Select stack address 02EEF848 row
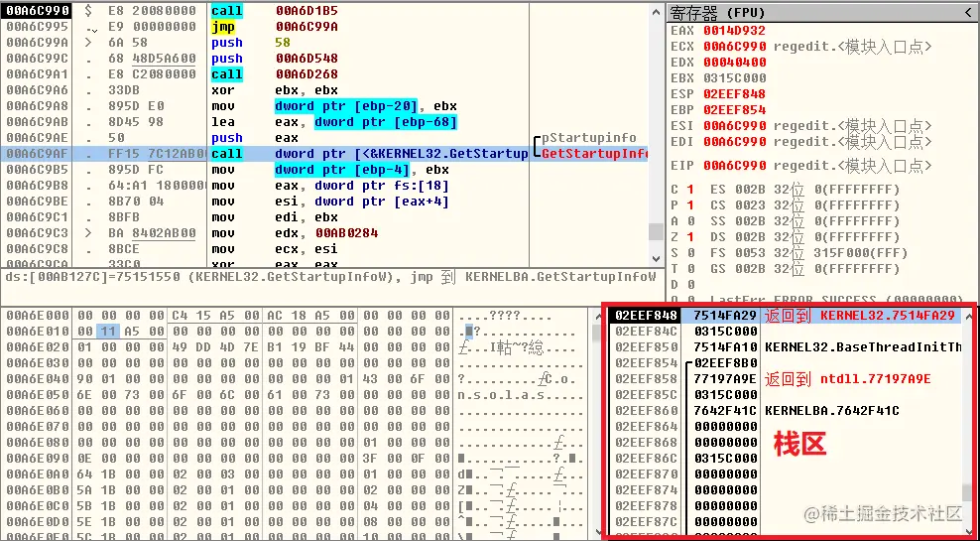This screenshot has height=541, width=980. pos(785,316)
